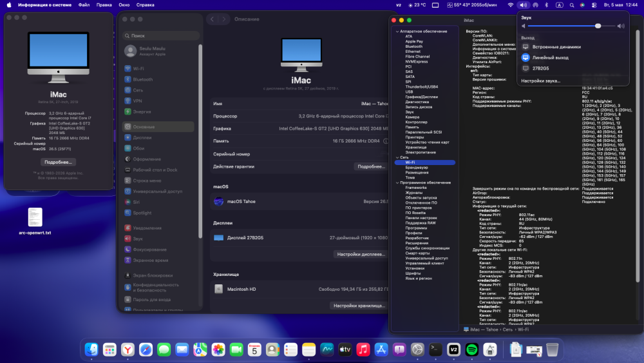Open Finder from the Dock
The width and height of the screenshot is (644, 363).
[x=91, y=349]
